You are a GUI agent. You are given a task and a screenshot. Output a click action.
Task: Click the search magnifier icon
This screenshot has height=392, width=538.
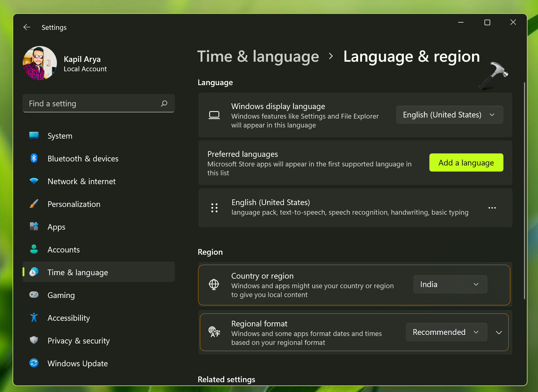click(164, 103)
